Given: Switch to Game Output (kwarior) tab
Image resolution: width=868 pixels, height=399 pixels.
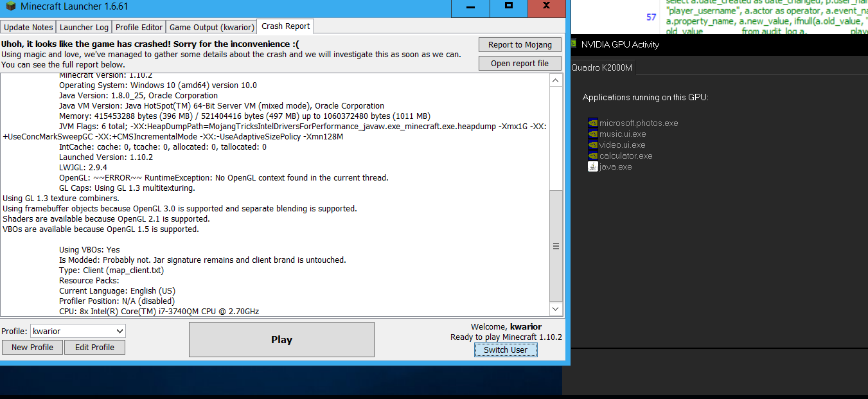Looking at the screenshot, I should [211, 27].
